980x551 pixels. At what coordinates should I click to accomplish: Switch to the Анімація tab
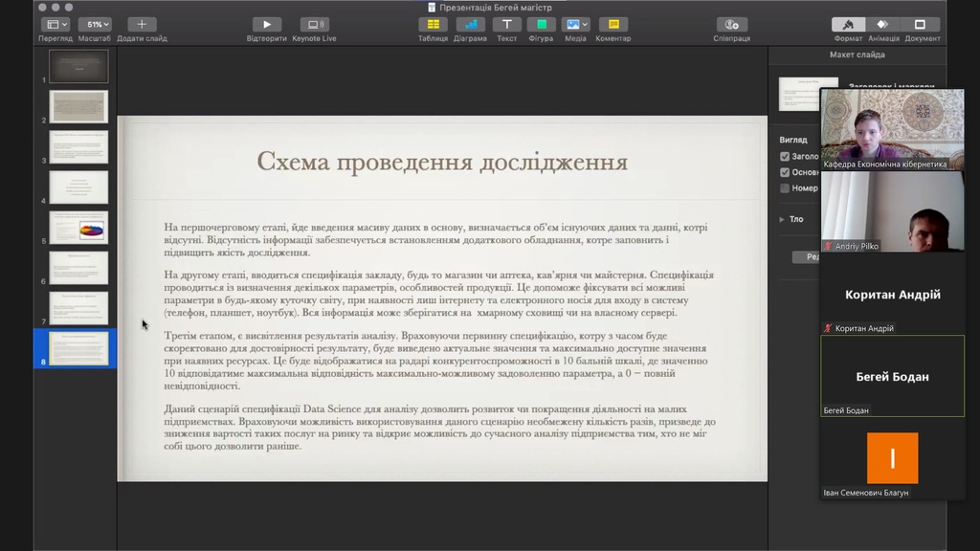point(882,25)
